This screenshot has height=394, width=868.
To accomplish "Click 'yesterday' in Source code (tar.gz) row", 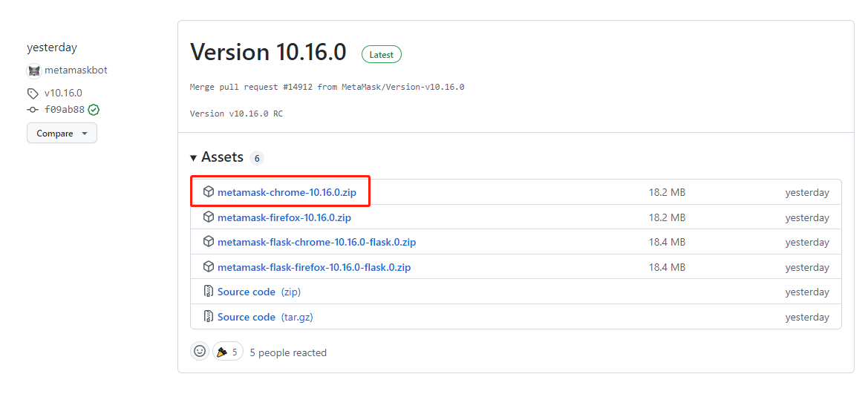I will (x=807, y=317).
